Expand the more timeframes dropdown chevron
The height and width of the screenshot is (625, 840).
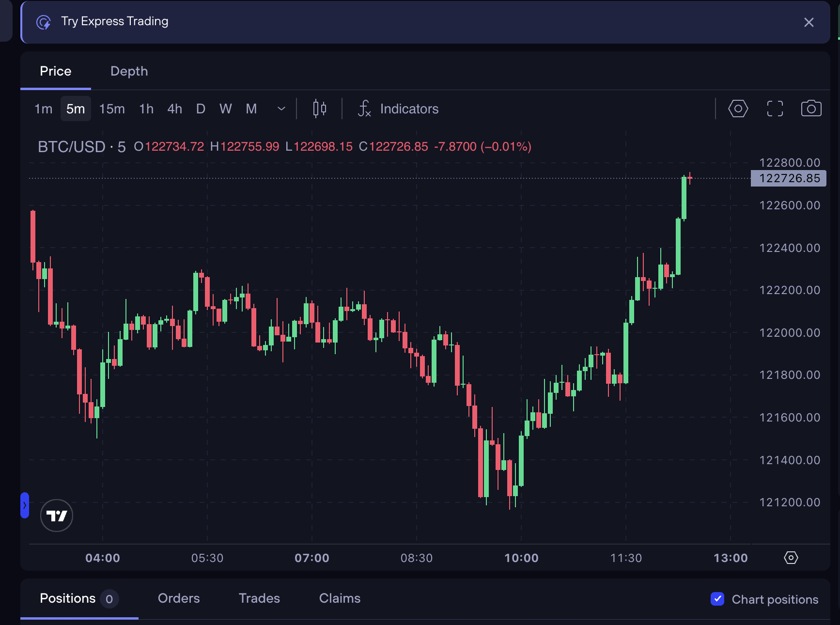[281, 109]
